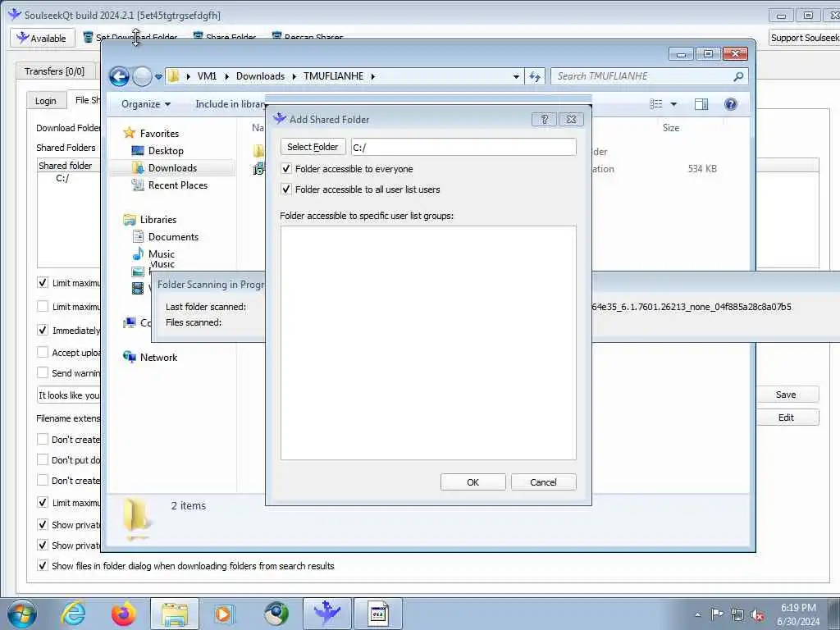This screenshot has width=840, height=630.
Task: Open Network in the navigation pane
Action: coord(158,358)
